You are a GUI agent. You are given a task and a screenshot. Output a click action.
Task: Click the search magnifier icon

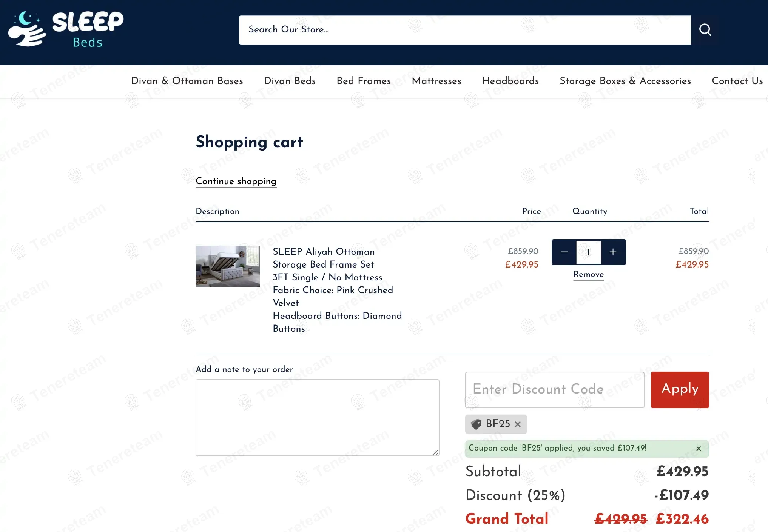coord(705,29)
